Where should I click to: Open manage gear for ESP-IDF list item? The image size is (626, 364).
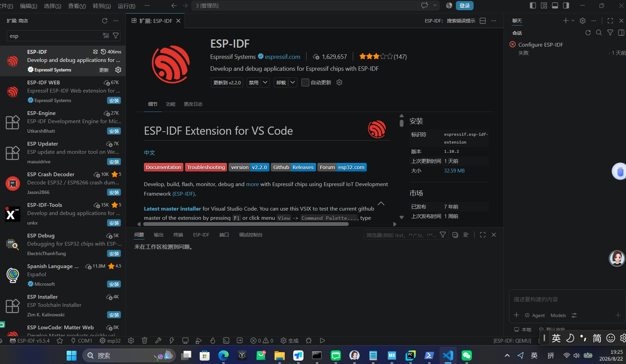pos(118,70)
